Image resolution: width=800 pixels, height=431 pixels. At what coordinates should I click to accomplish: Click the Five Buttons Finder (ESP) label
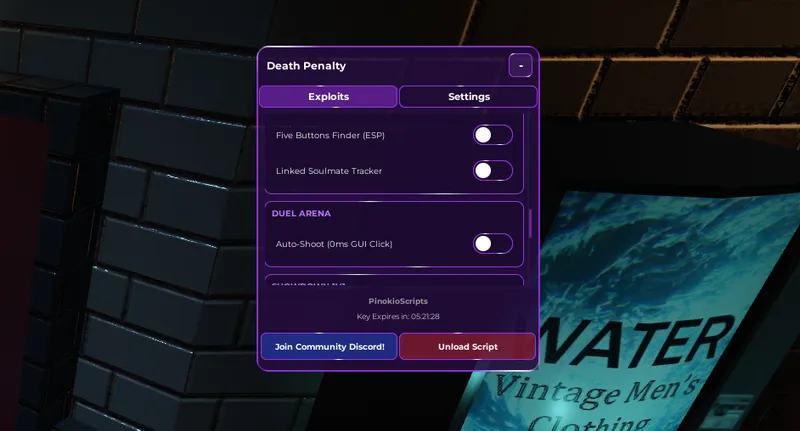point(330,135)
